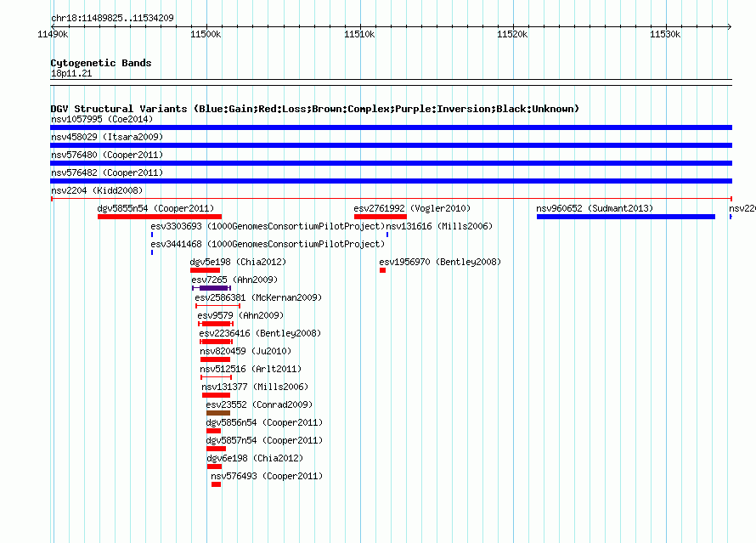The image size is (756, 543).
Task: Click the 11490k ruler position
Action: [x=53, y=34]
